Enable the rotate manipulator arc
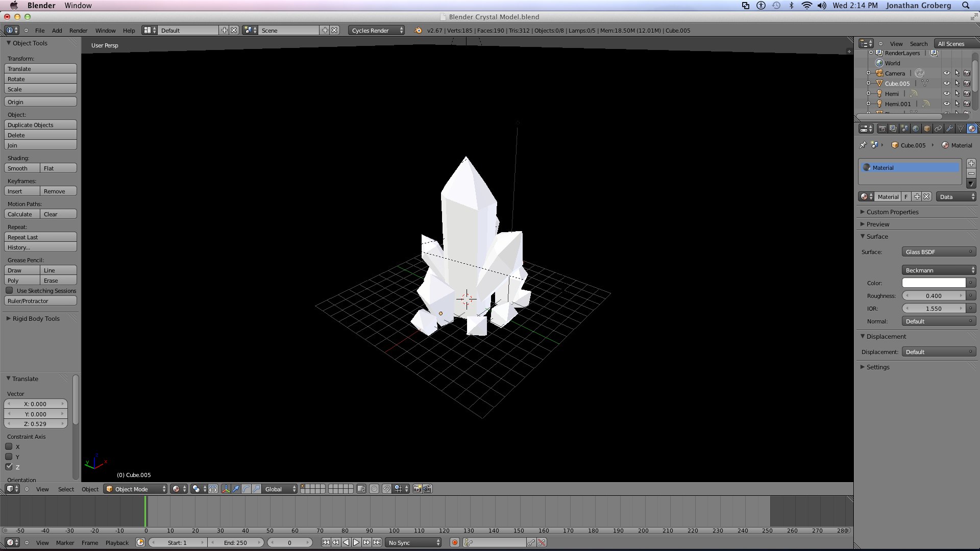Screen dimensions: 980x551 point(246,489)
